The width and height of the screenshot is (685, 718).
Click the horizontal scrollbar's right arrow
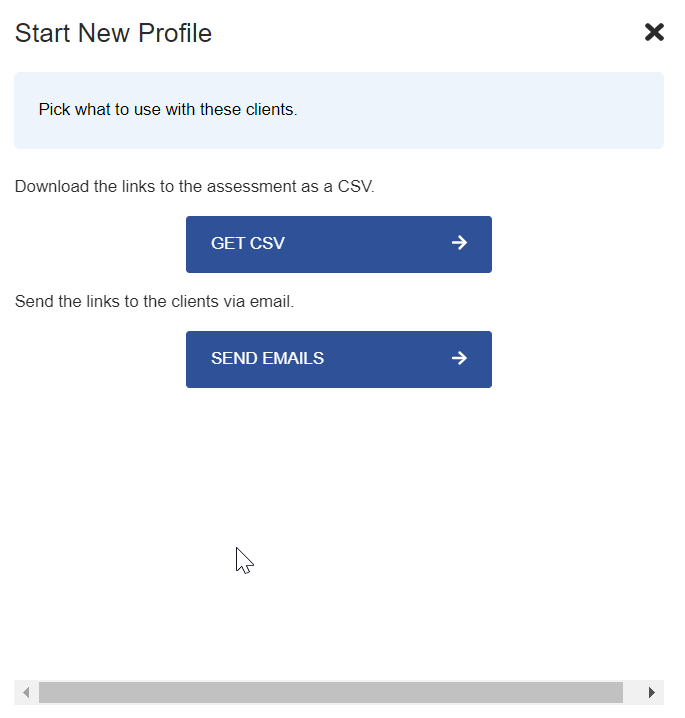(652, 692)
